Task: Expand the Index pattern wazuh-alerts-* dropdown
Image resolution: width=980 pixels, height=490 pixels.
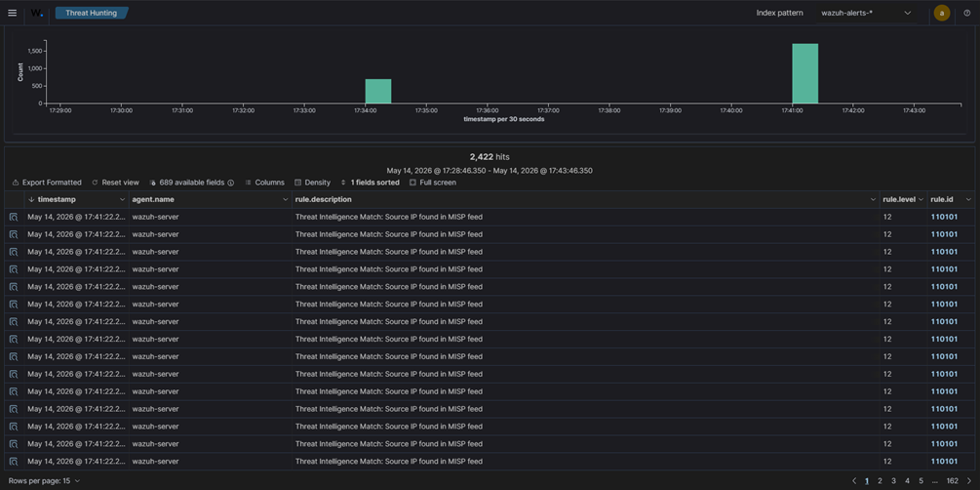Action: point(866,13)
